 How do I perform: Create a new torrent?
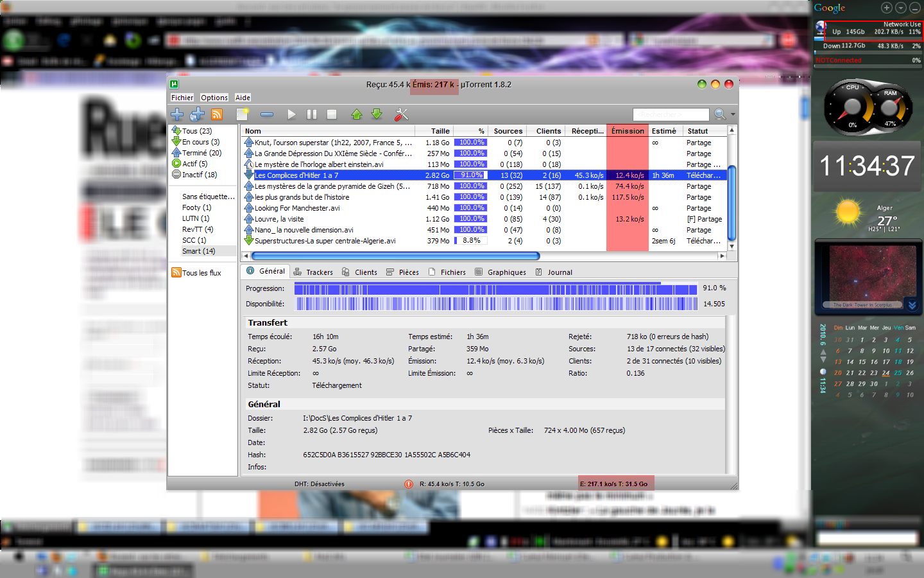(x=243, y=114)
